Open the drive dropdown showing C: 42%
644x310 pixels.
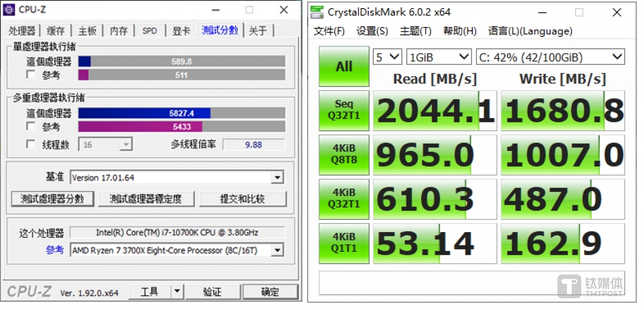[x=550, y=57]
